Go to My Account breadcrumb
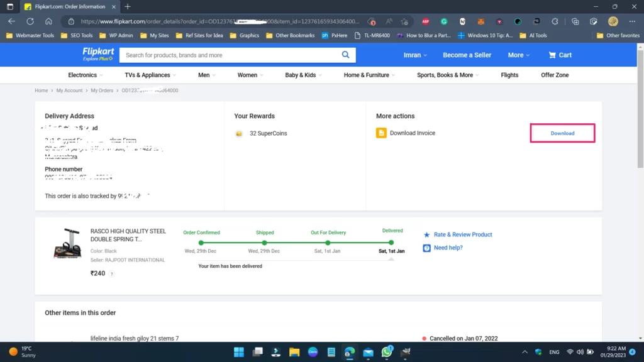This screenshot has width=644, height=362. click(x=69, y=90)
